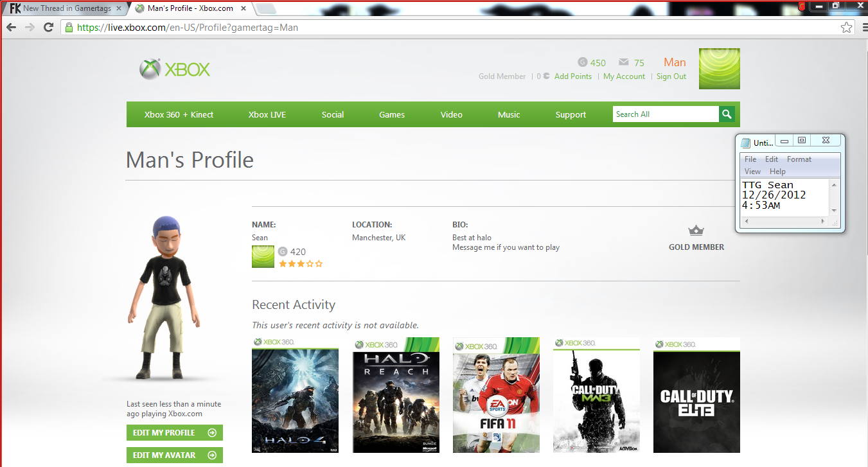The width and height of the screenshot is (868, 467).
Task: Open the Halo Reach game cover
Action: pyautogui.click(x=396, y=395)
